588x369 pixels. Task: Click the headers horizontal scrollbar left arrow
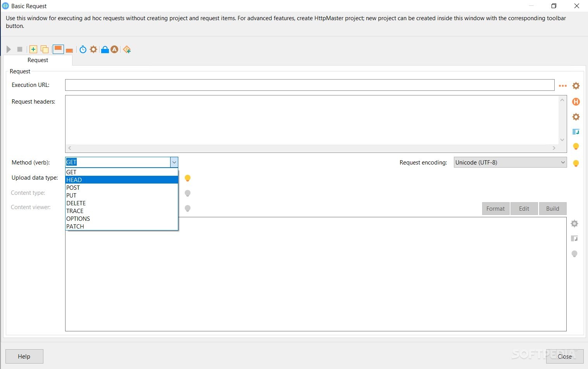pos(70,148)
